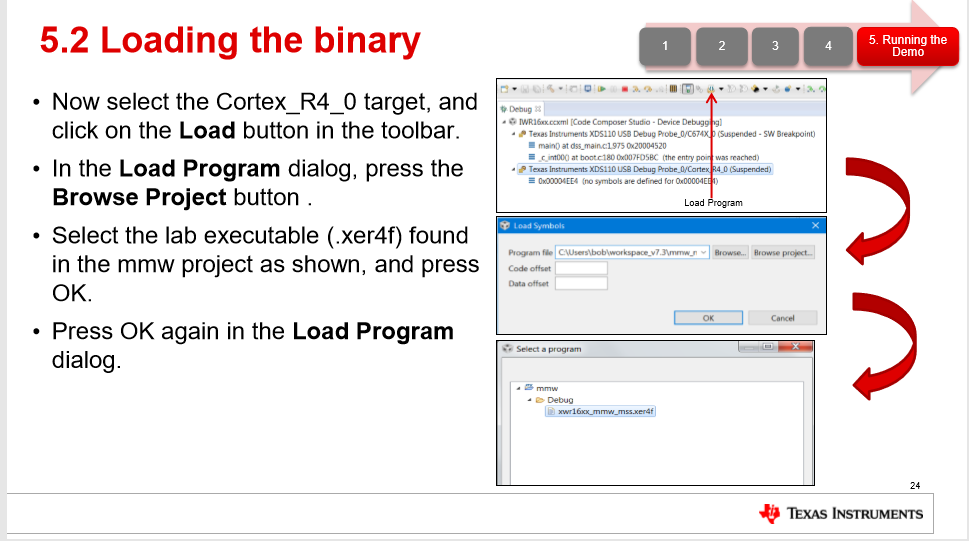
Task: Toggle the pressed toolbar button before Load Program
Action: pos(688,89)
